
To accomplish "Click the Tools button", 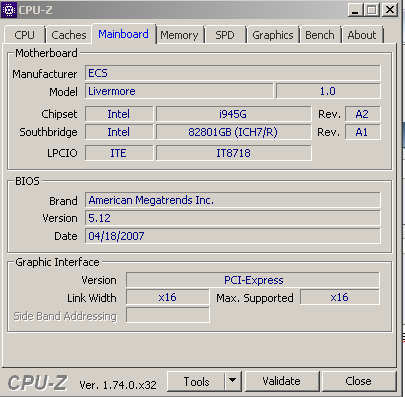I will point(196,381).
